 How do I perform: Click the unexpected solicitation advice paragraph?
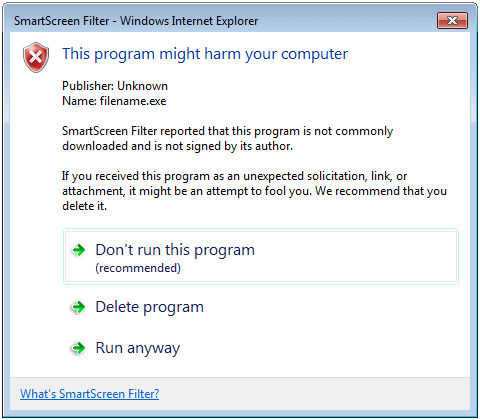coord(254,191)
